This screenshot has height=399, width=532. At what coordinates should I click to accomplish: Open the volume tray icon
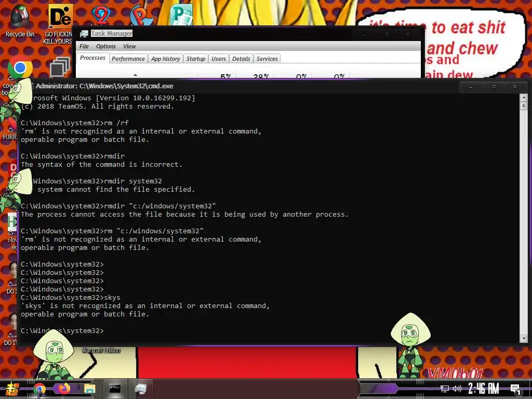tap(457, 389)
